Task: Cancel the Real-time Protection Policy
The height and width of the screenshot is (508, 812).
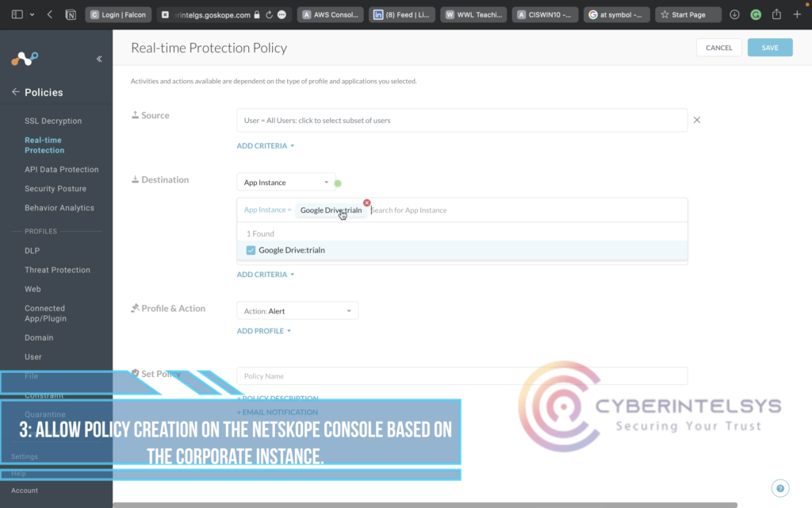Action: click(718, 48)
